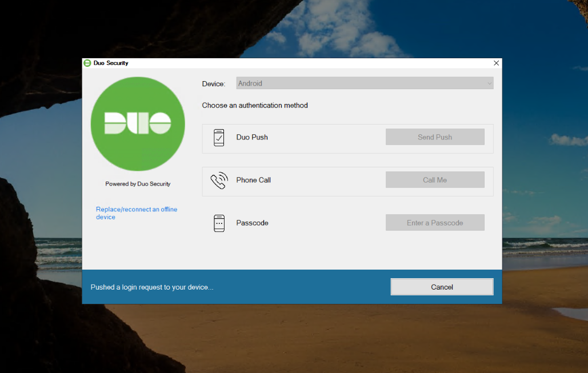Click the Phone Call handset icon
588x373 pixels.
[219, 181]
